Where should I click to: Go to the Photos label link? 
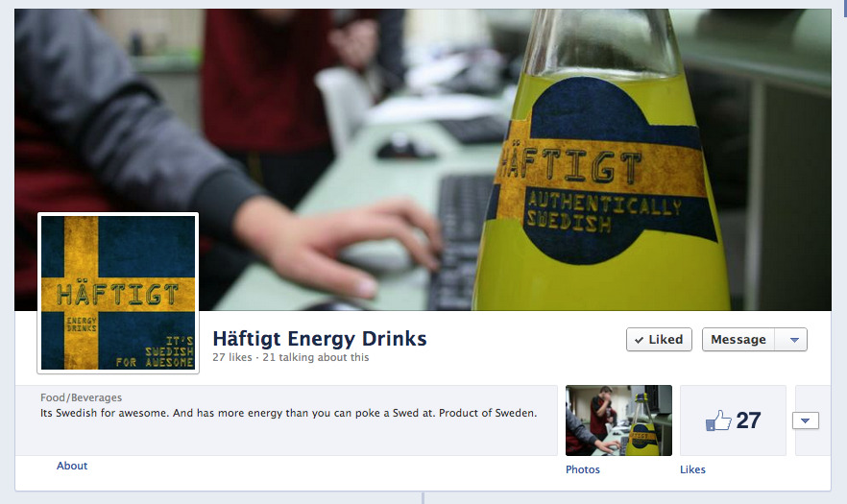(583, 469)
